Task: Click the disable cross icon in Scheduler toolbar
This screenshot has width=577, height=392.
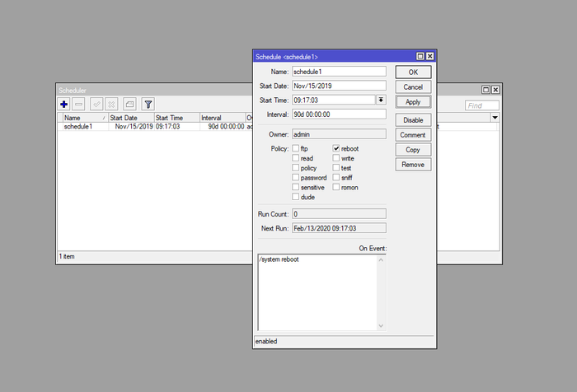Action: (111, 104)
